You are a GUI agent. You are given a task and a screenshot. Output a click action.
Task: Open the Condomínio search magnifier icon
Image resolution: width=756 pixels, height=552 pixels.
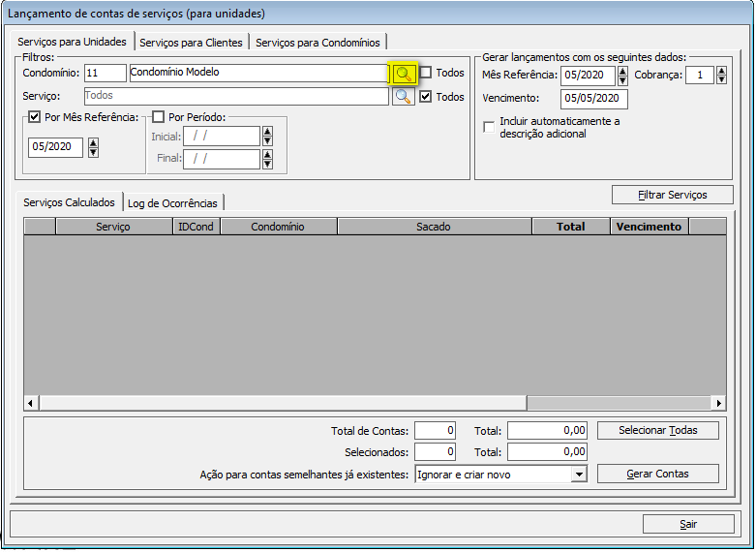click(x=403, y=74)
